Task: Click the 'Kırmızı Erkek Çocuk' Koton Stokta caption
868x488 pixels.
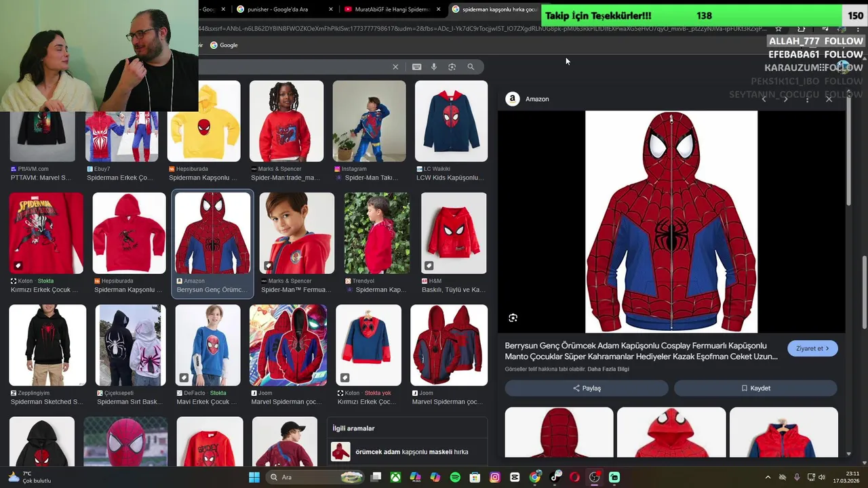Action: (45, 290)
